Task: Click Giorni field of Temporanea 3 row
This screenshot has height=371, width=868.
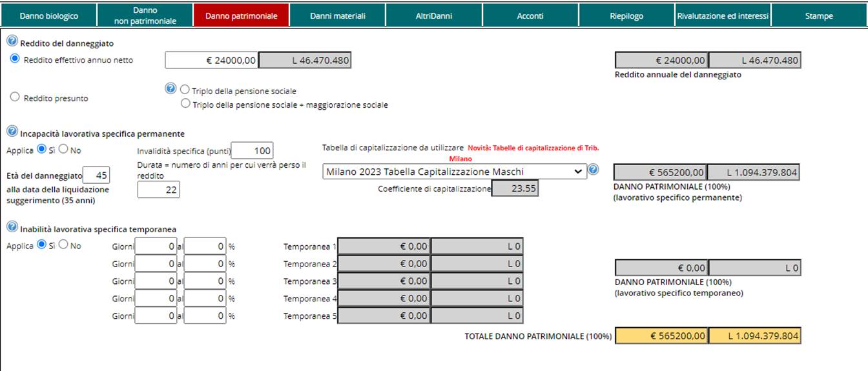Action: [x=156, y=281]
